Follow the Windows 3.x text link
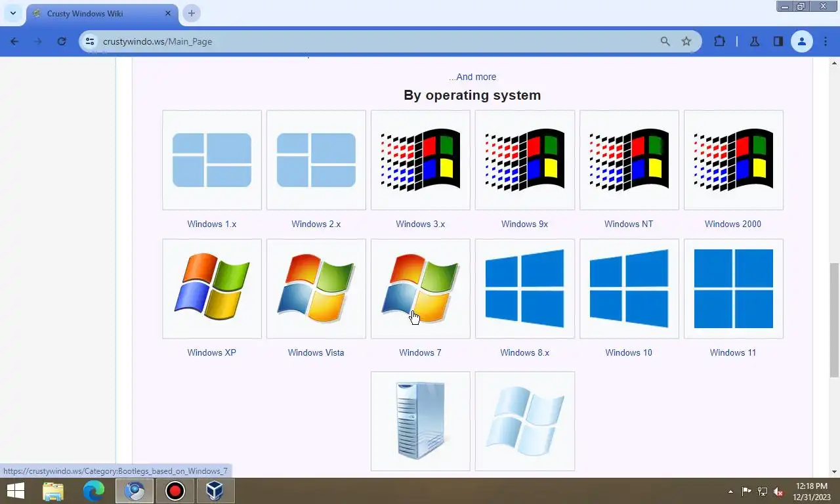 coord(421,224)
